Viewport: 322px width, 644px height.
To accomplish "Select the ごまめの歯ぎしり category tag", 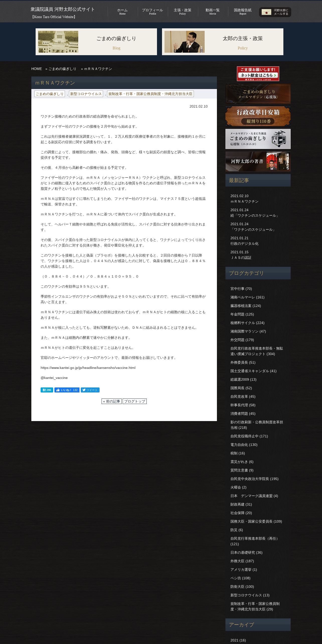I will (x=50, y=94).
